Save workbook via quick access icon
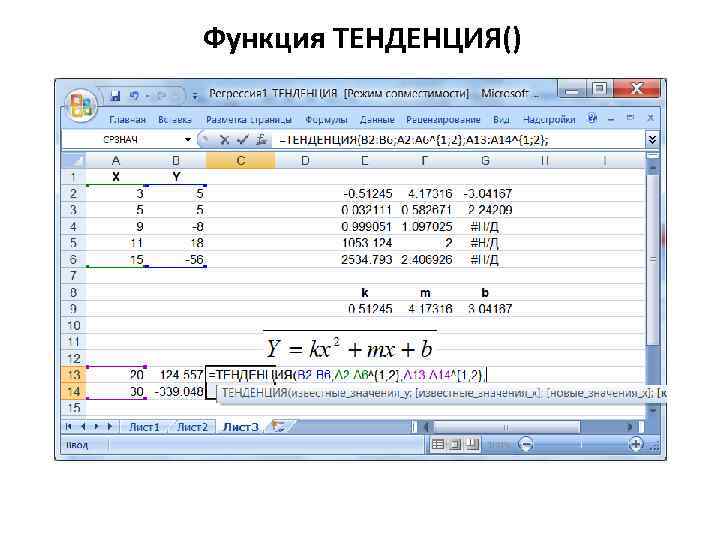Screen dimensions: 720x540 (115, 96)
